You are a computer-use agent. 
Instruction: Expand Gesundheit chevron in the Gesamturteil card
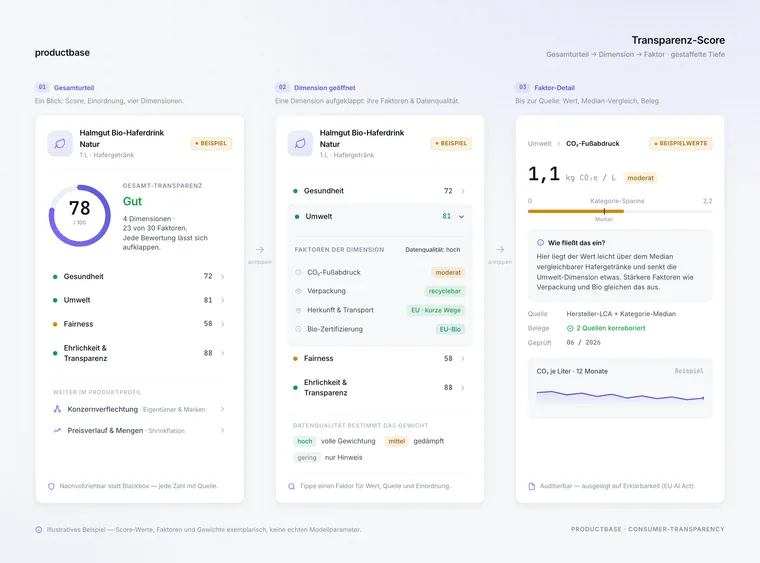222,277
